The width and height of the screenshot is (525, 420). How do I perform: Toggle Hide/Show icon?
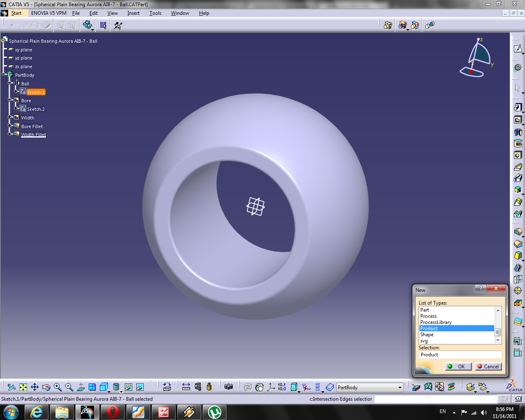coord(128,387)
